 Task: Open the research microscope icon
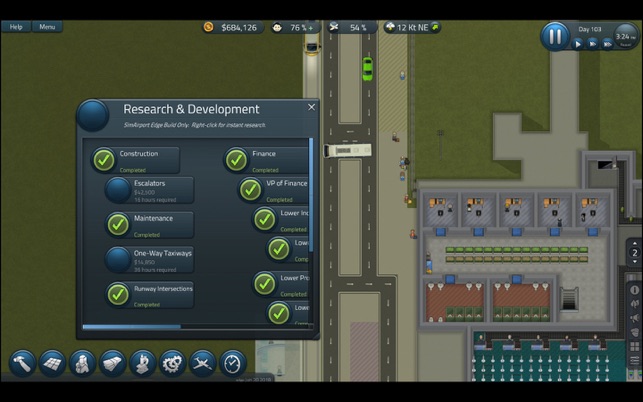click(142, 363)
